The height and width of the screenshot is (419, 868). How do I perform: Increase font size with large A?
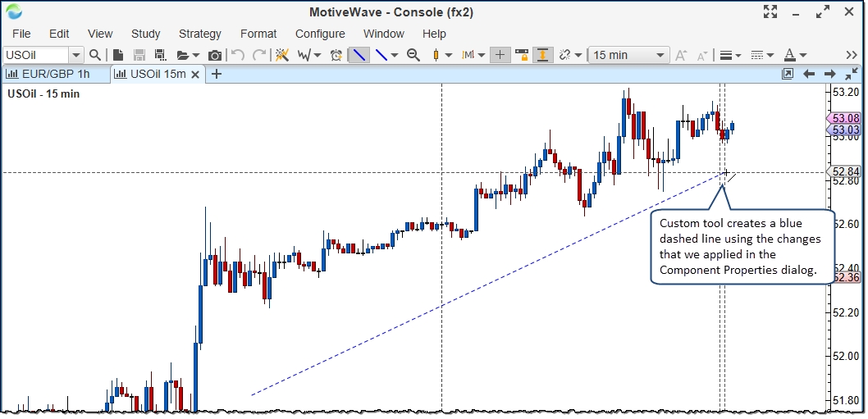[x=682, y=55]
